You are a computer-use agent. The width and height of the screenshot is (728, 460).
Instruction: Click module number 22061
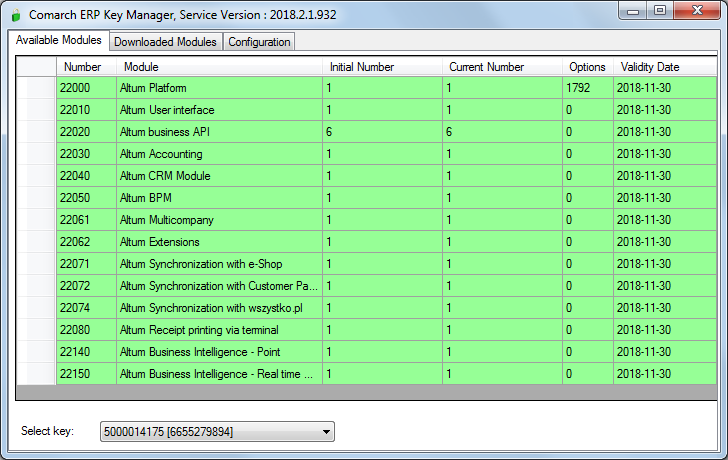(86, 220)
